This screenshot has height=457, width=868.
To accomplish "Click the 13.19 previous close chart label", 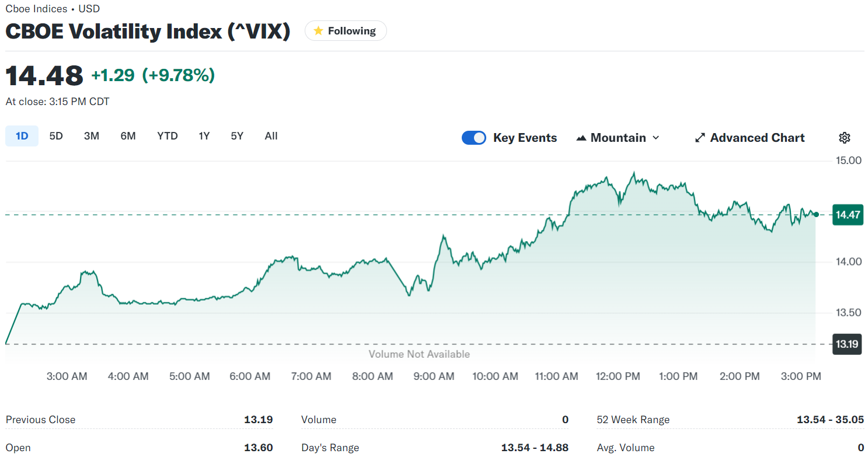I will [x=847, y=344].
